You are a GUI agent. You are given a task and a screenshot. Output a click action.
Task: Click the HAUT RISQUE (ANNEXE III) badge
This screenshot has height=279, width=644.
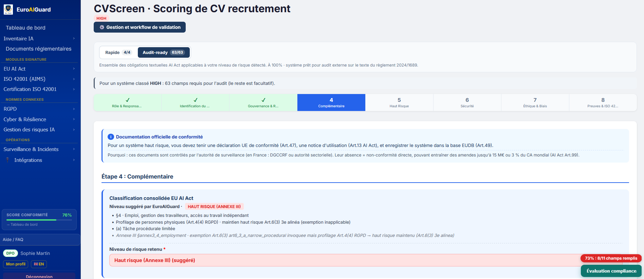(214, 206)
